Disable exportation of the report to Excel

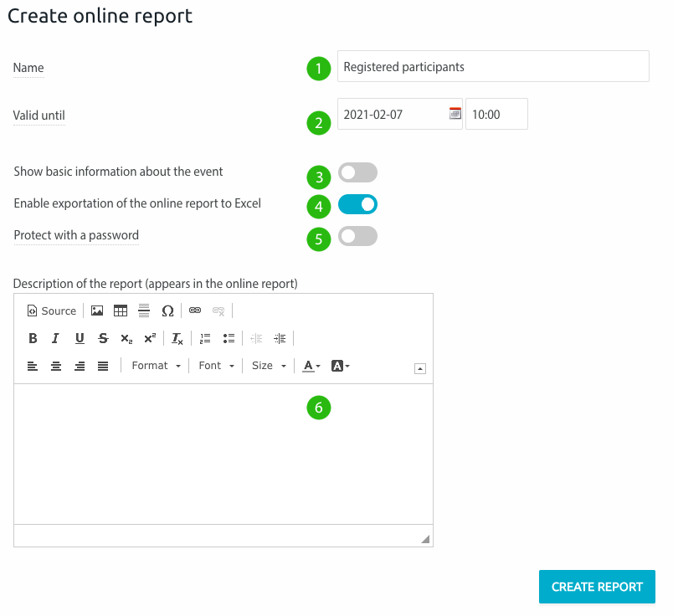click(x=357, y=203)
